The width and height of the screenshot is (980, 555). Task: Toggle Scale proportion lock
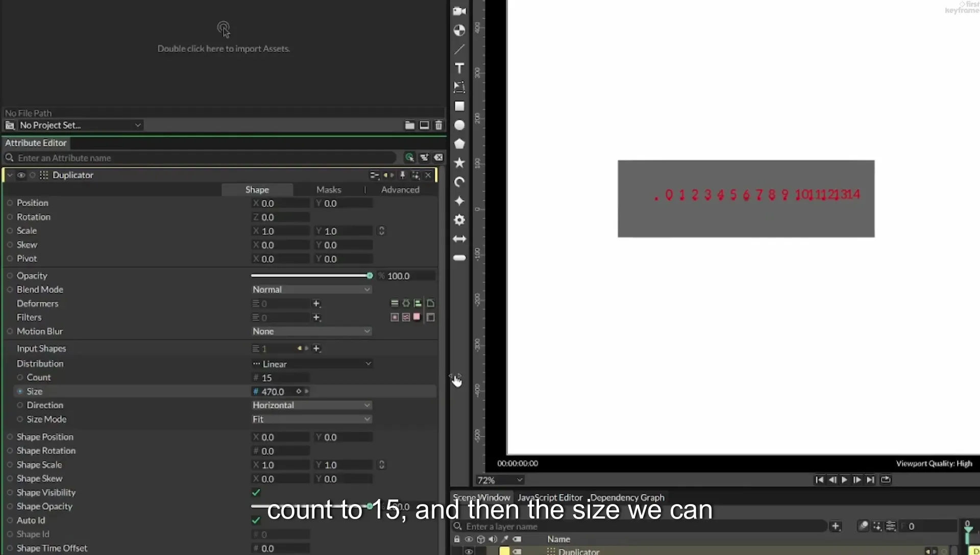[381, 231]
